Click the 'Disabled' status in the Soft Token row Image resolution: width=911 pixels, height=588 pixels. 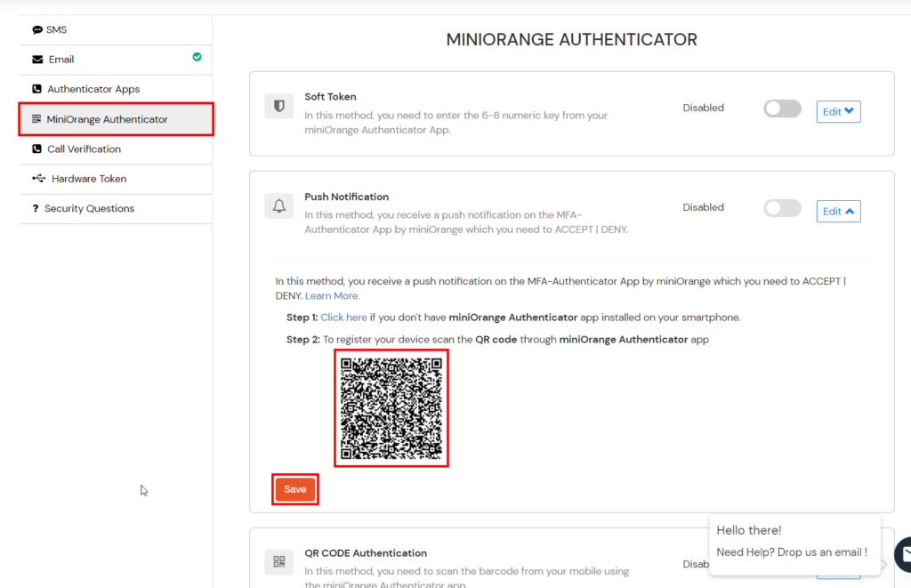703,108
